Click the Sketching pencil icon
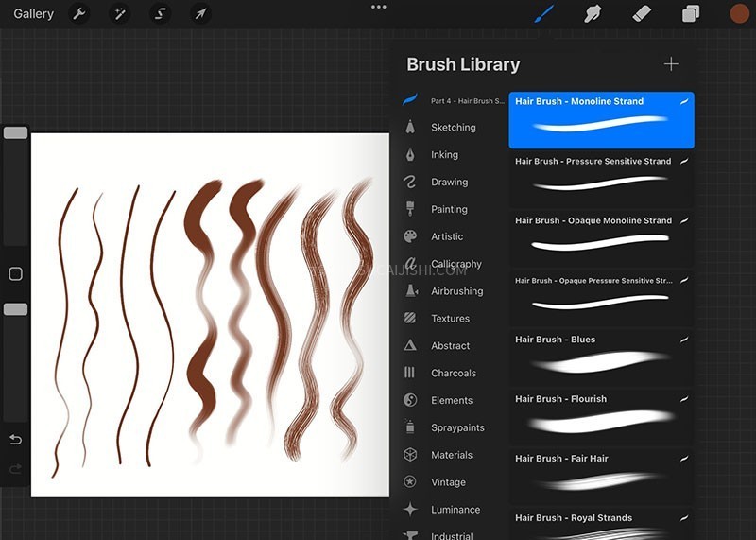The width and height of the screenshot is (756, 540). (x=410, y=127)
